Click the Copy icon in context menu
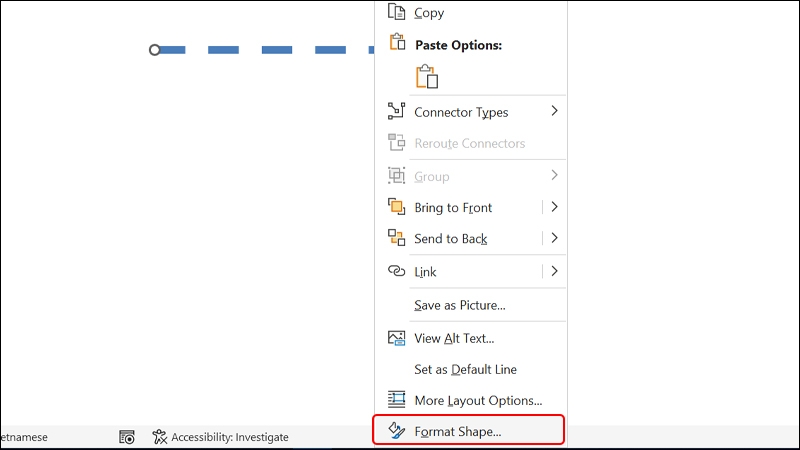The height and width of the screenshot is (450, 800). click(x=396, y=11)
